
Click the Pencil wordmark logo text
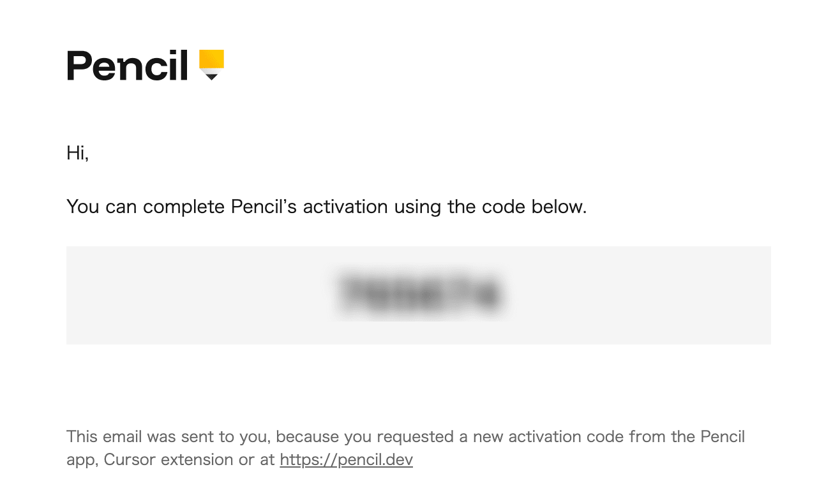coord(127,65)
